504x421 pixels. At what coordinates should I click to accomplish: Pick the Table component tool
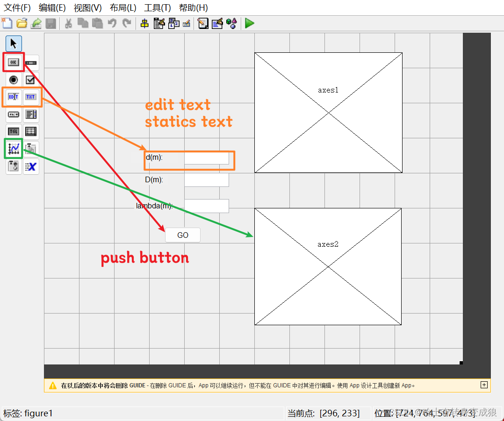click(x=31, y=131)
